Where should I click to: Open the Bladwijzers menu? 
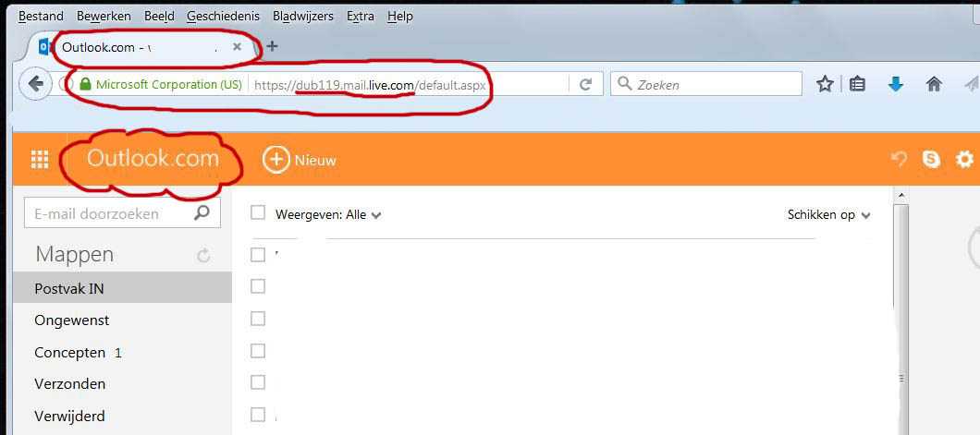303,17
